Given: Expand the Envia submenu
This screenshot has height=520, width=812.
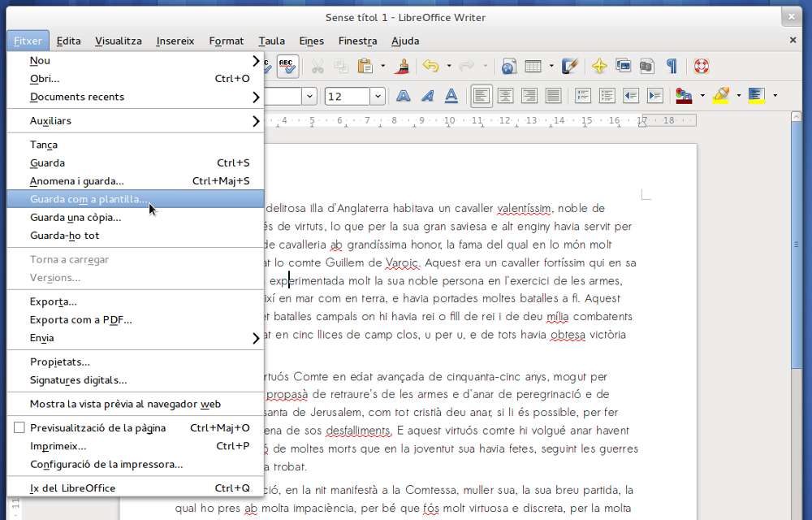Looking at the screenshot, I should (x=136, y=338).
